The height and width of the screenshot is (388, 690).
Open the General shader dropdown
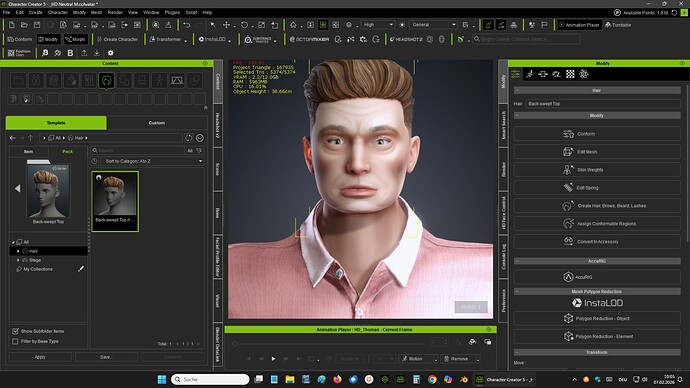click(433, 25)
